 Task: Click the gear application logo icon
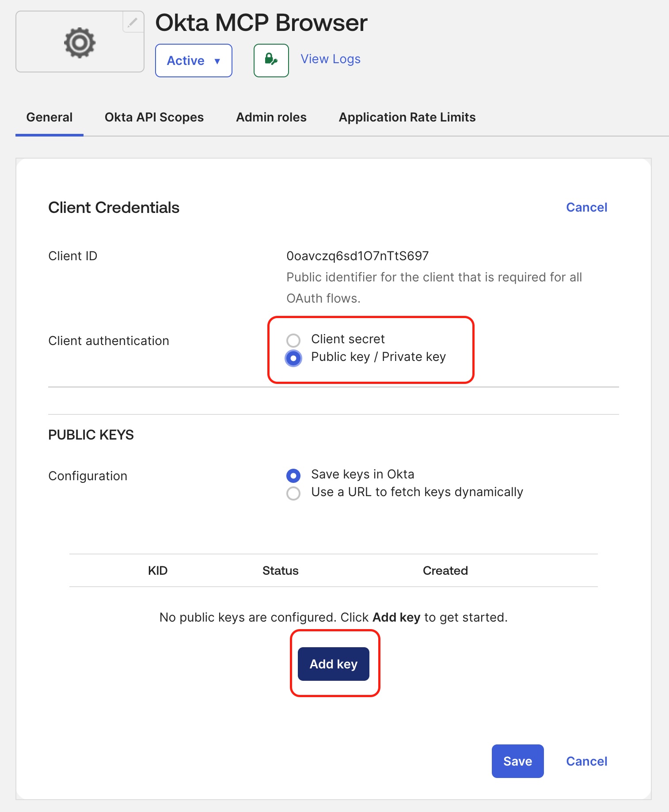point(80,42)
